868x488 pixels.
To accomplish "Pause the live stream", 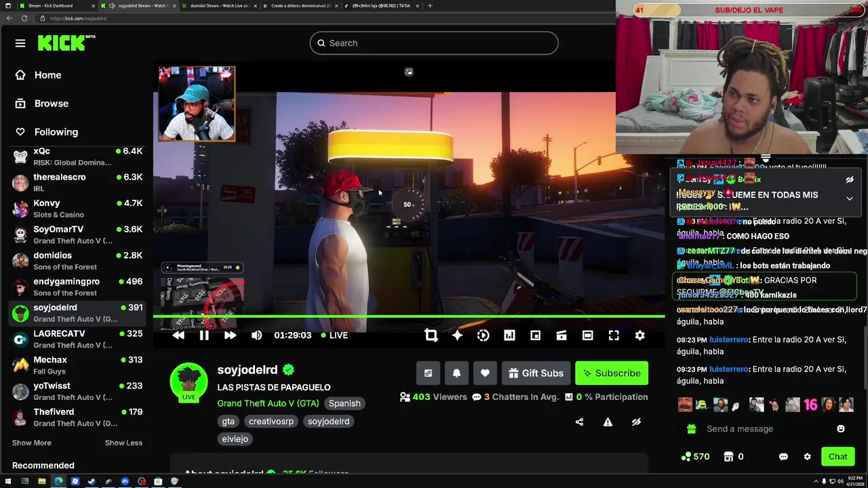I will tap(203, 335).
